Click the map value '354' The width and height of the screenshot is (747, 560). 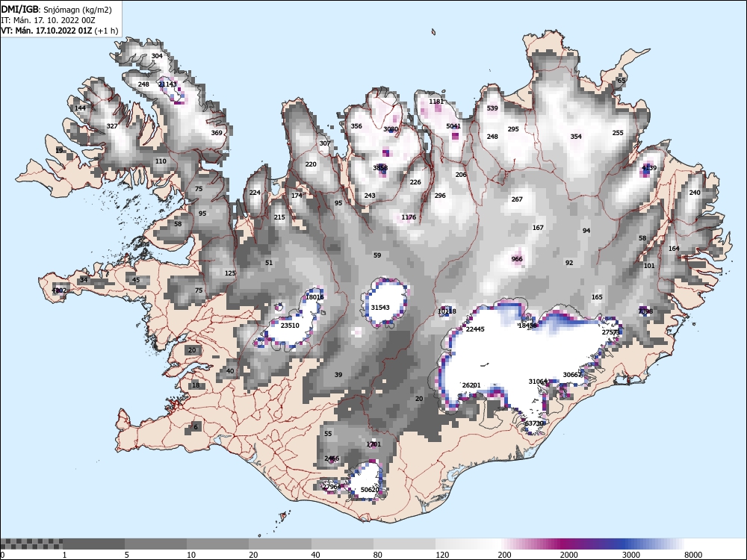point(576,136)
